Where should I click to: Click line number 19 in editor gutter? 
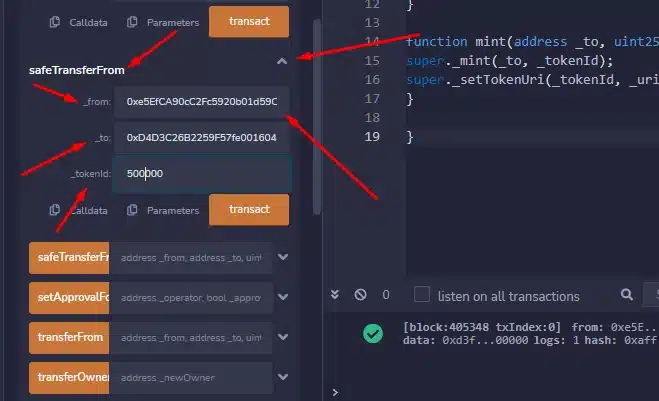coord(372,137)
